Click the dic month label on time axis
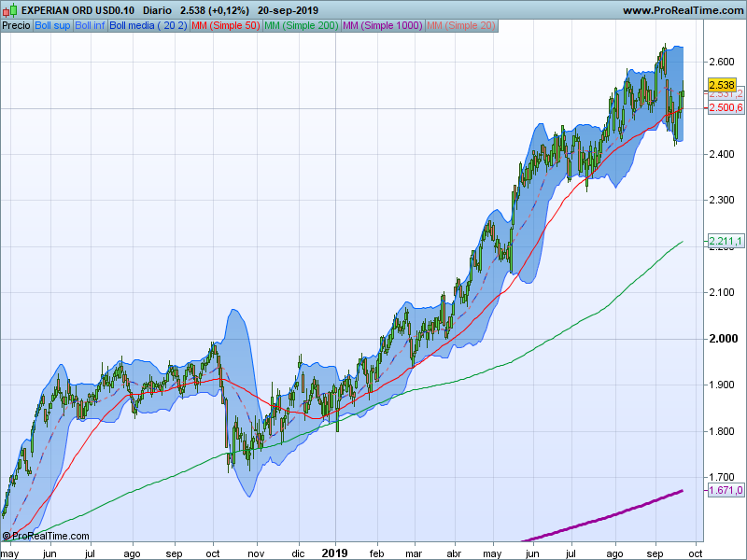The height and width of the screenshot is (560, 747). click(298, 553)
